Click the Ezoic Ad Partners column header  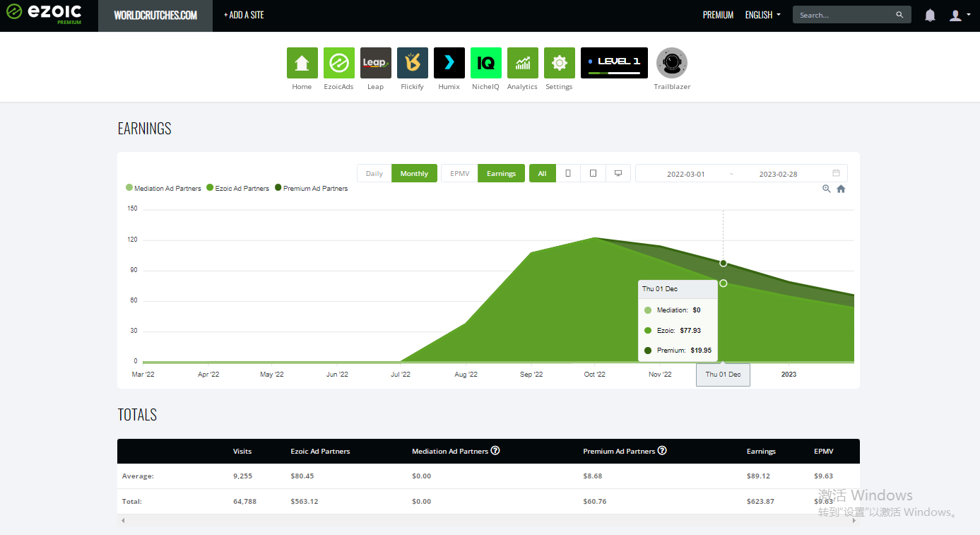[320, 451]
